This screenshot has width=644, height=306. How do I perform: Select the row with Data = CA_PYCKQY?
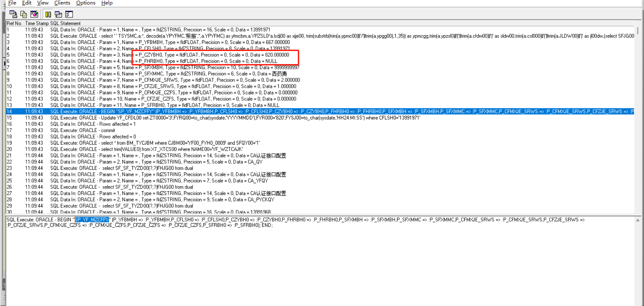pyautogui.click(x=320, y=200)
